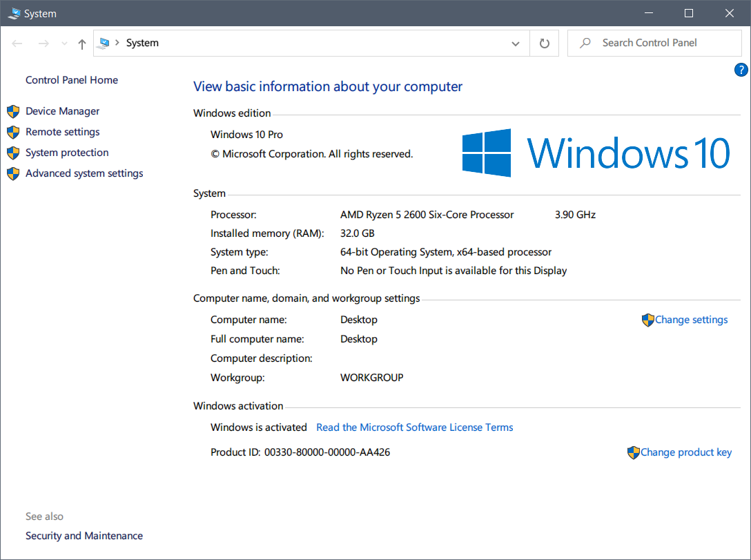Go to Control Panel Home
Image resolution: width=751 pixels, height=560 pixels.
click(72, 80)
